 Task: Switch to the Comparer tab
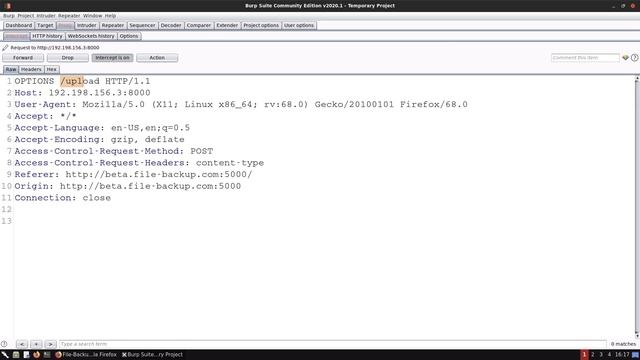click(199, 25)
